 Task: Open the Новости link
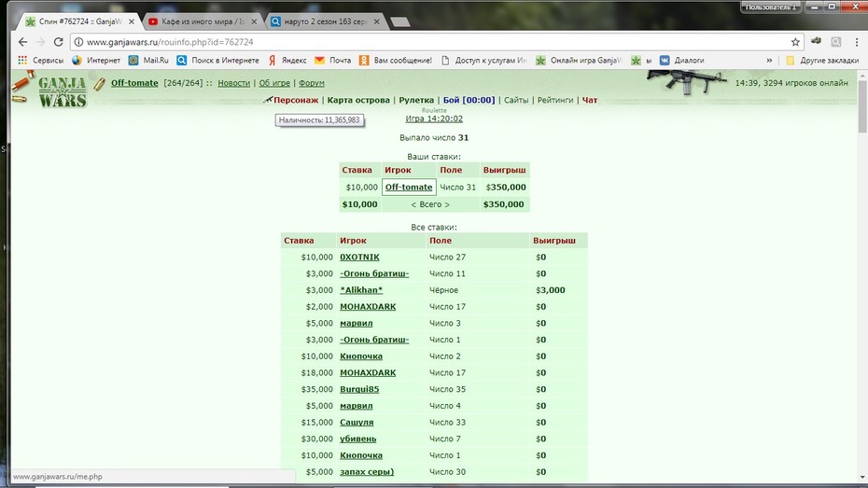[233, 83]
